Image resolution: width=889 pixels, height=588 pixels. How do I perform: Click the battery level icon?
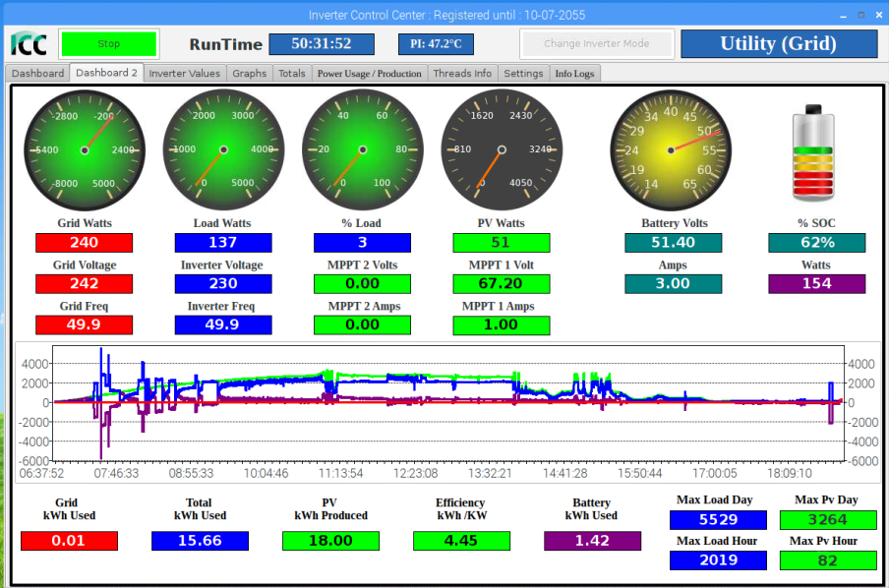[x=815, y=153]
